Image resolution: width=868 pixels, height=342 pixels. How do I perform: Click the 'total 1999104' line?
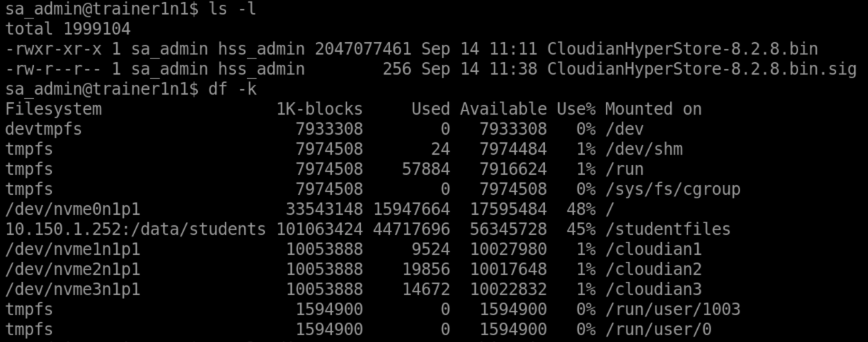coord(68,30)
